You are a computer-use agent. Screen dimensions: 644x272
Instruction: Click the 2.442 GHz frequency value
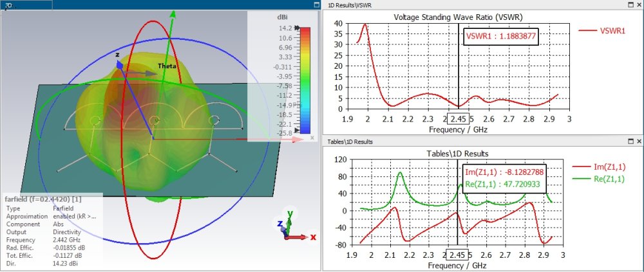66,240
